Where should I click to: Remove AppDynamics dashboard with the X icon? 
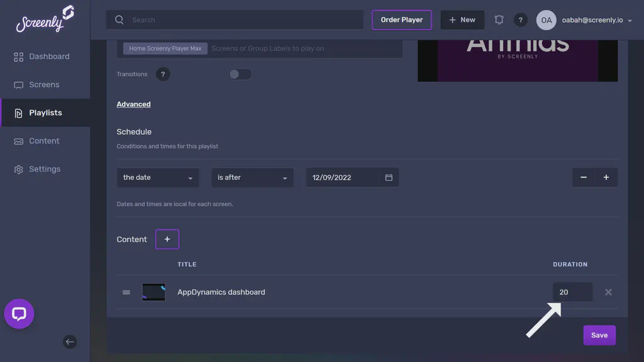(608, 292)
